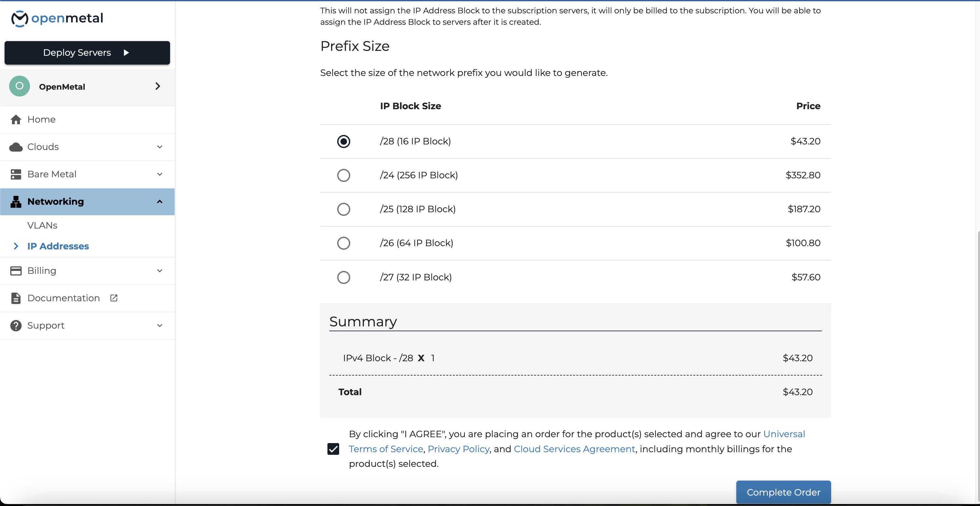Click the Deploy Servers button

click(x=86, y=52)
